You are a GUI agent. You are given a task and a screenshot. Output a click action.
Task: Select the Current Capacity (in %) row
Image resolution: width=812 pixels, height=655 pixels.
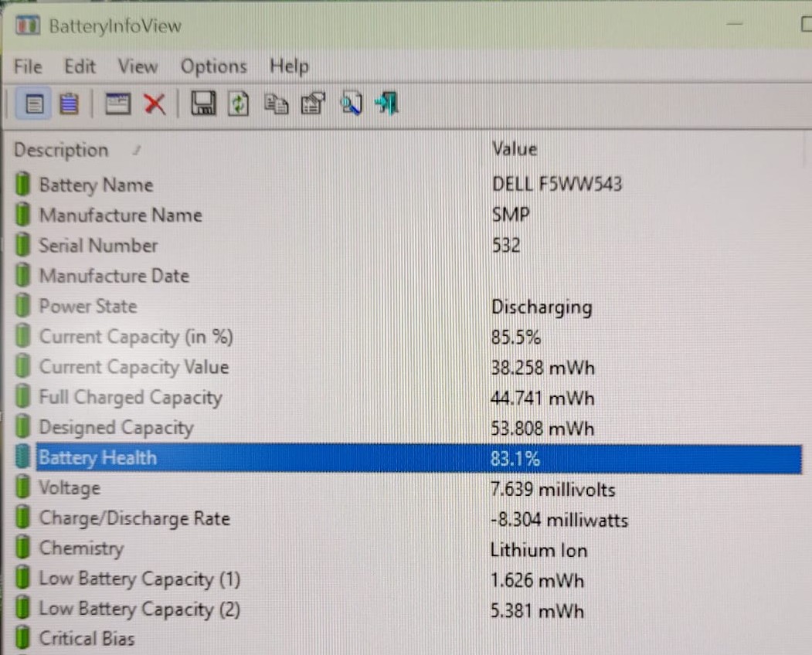[x=408, y=337]
